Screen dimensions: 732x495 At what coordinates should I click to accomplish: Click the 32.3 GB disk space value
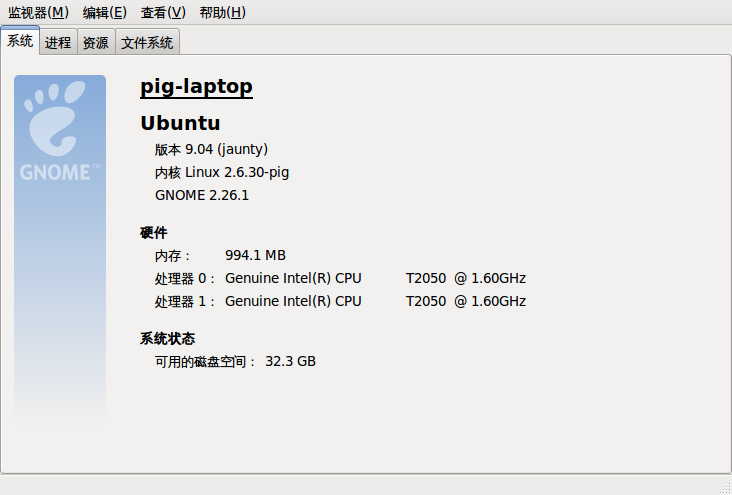click(290, 361)
